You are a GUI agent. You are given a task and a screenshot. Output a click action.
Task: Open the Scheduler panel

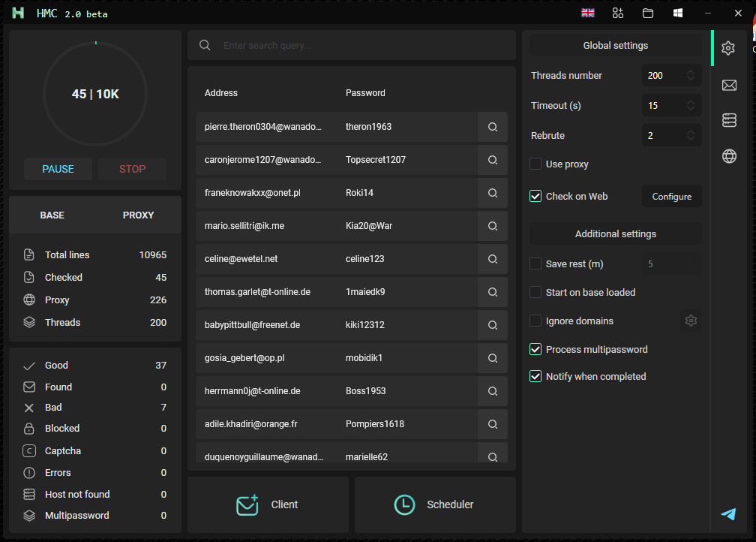click(435, 504)
